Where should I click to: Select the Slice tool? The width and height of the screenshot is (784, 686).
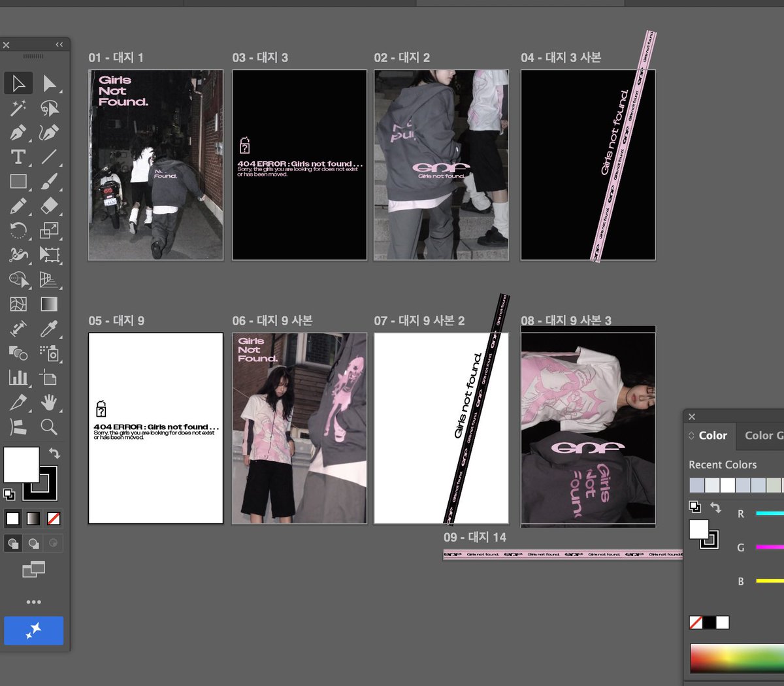tap(18, 402)
